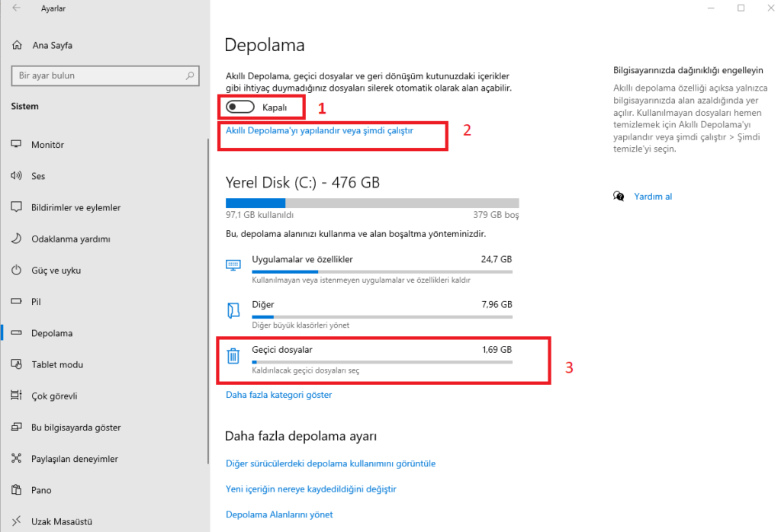Image resolution: width=781 pixels, height=532 pixels.
Task: Click the Depolama drive icon in sidebar
Action: [17, 332]
